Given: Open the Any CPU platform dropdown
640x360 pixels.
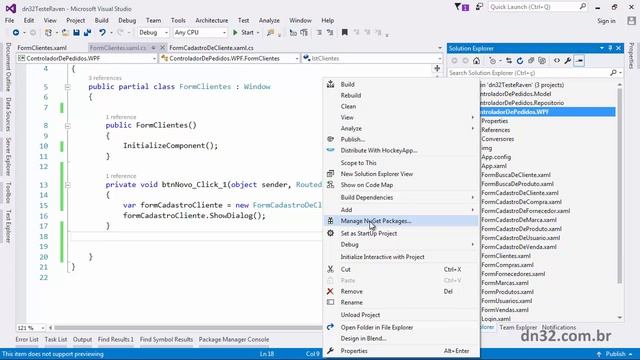Looking at the screenshot, I should [200, 33].
